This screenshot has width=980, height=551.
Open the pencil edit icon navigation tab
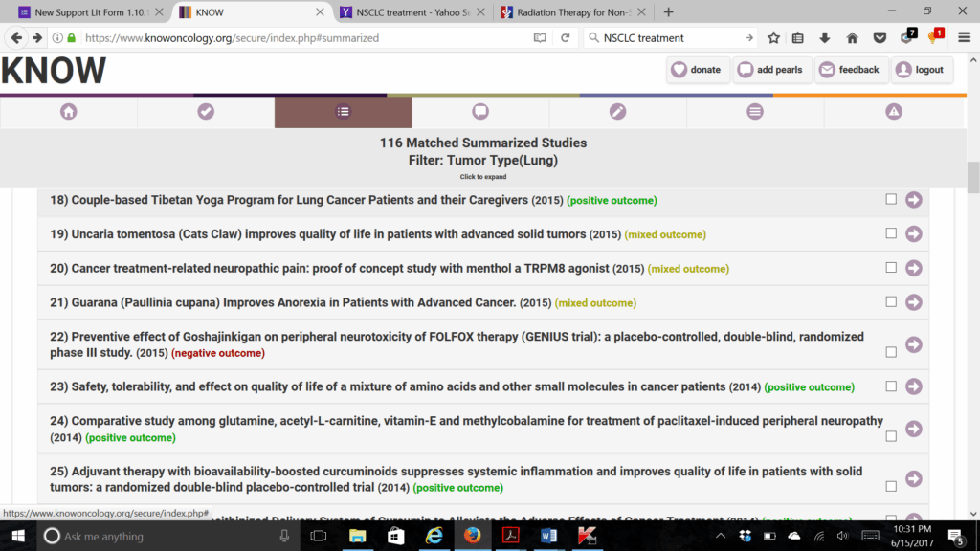coord(617,112)
